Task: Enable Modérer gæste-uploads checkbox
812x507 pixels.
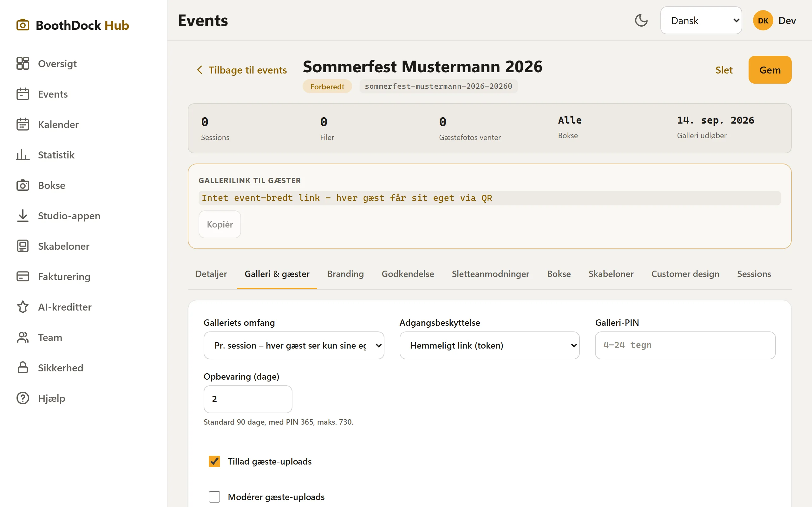Action: click(214, 497)
